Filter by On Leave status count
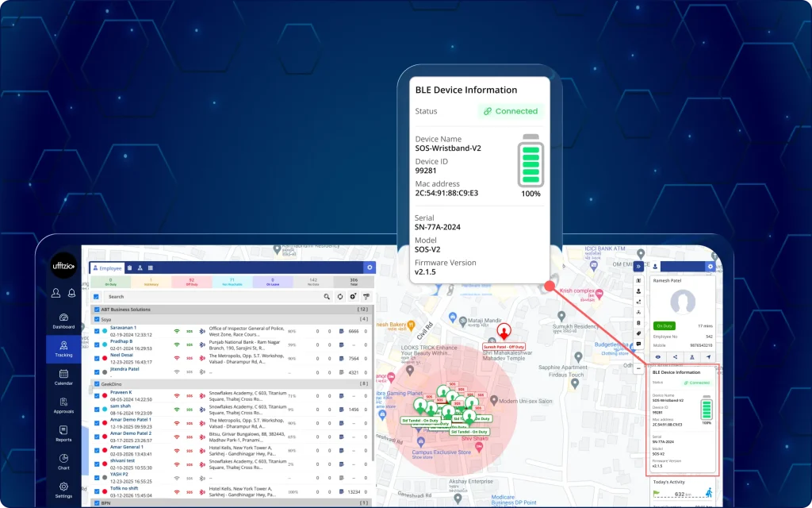Image resolution: width=812 pixels, height=508 pixels. (273, 282)
